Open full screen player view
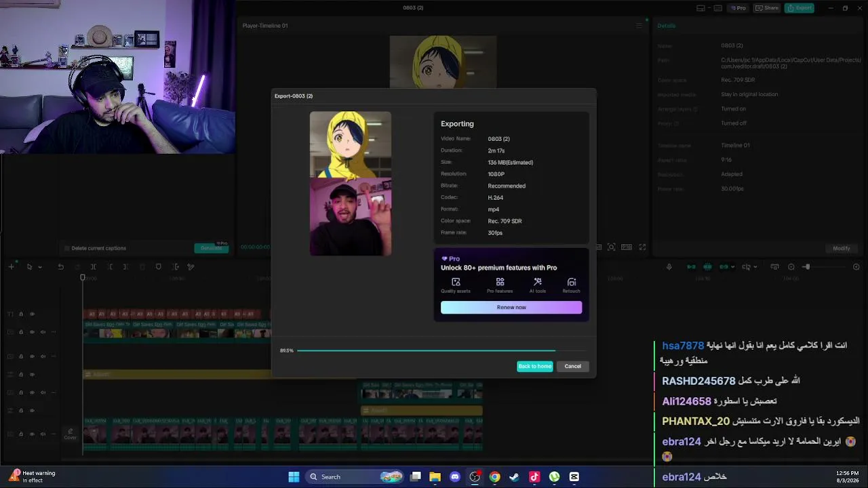Image resolution: width=868 pixels, height=488 pixels. click(642, 247)
